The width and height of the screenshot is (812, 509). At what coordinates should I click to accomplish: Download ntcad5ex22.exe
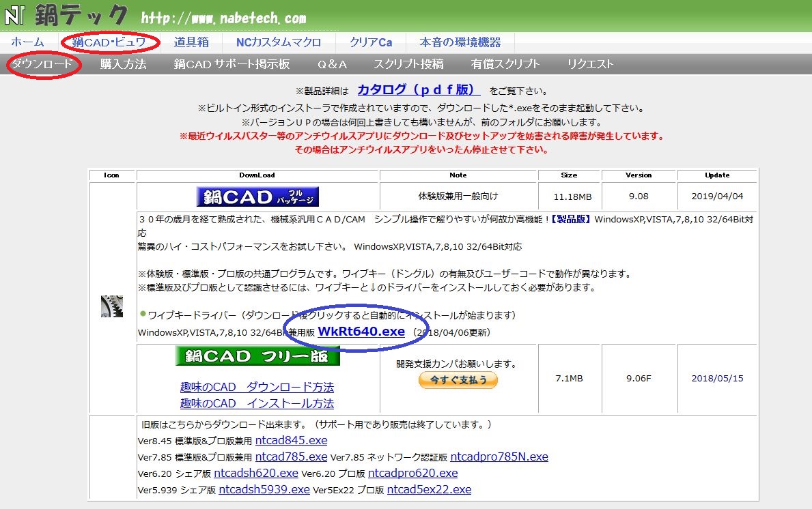(429, 489)
